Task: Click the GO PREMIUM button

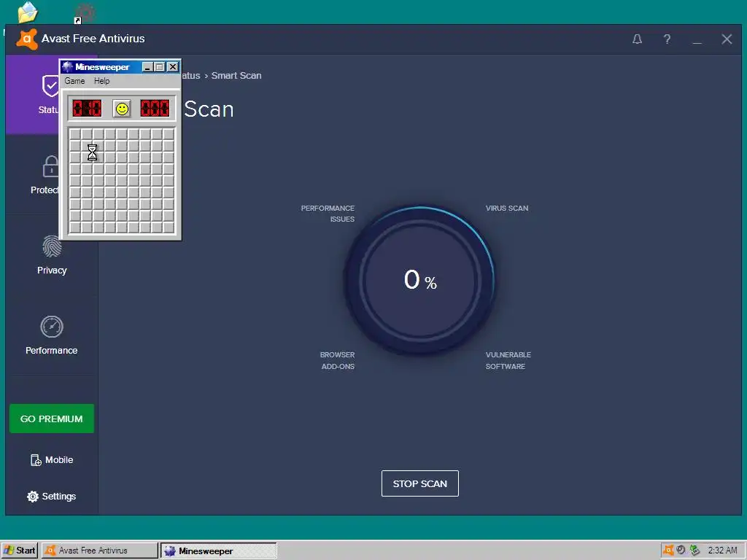Action: [x=52, y=419]
